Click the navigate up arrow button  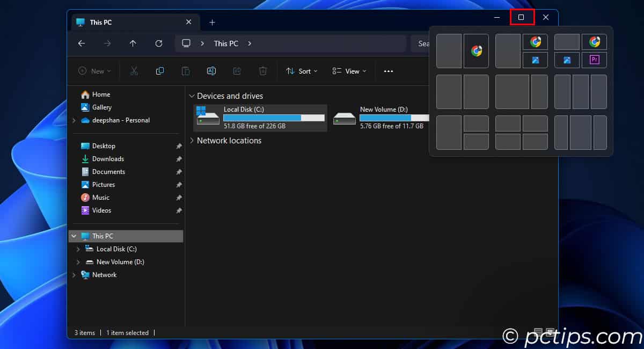(133, 43)
